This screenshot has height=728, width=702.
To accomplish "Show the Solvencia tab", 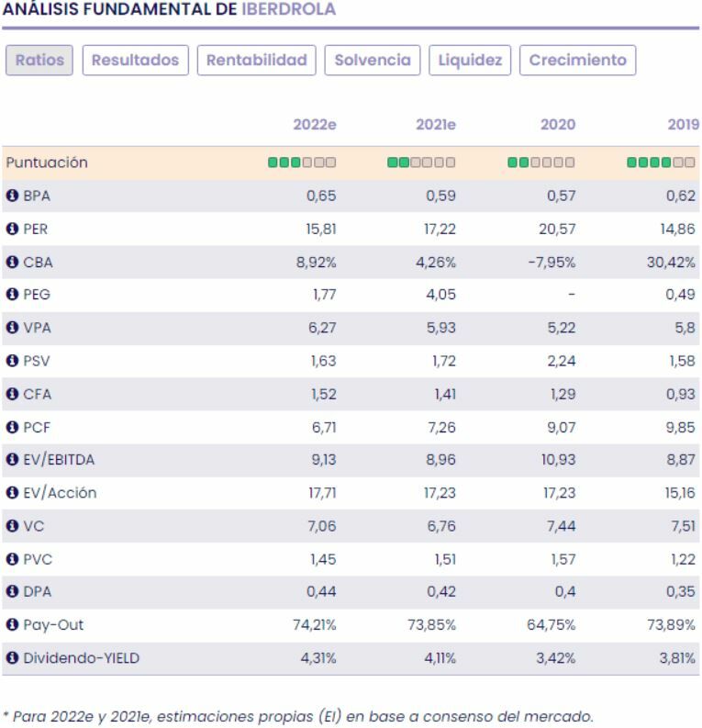I will (373, 61).
